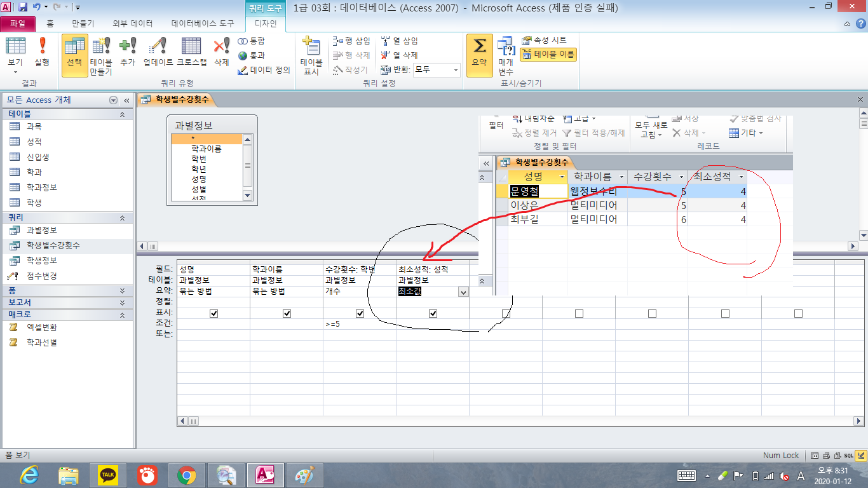The image size is (868, 488).
Task: Click the 속성 시트 icon
Action: pyautogui.click(x=544, y=40)
